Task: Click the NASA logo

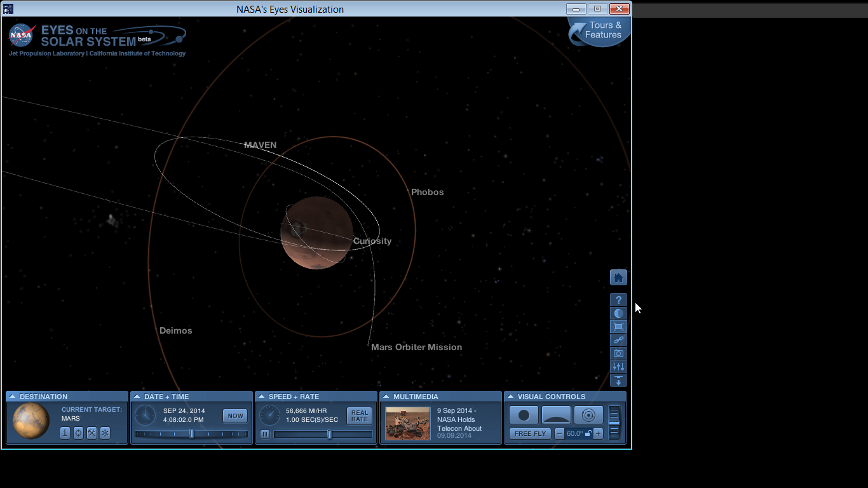Action: point(22,35)
